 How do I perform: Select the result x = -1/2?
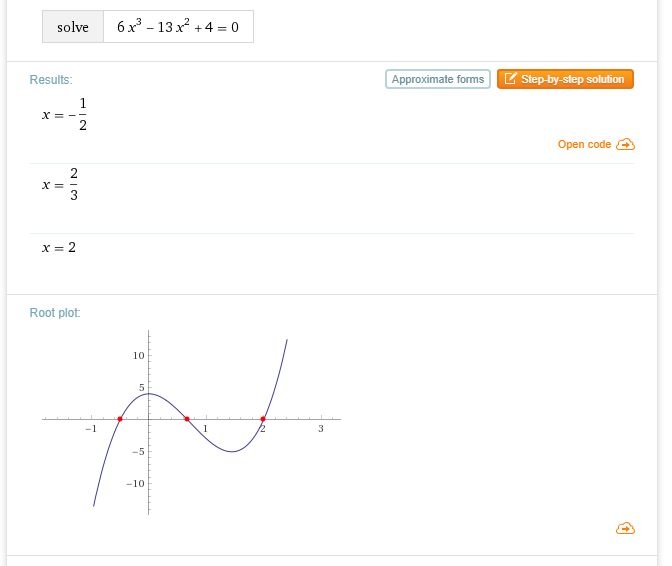click(x=65, y=114)
